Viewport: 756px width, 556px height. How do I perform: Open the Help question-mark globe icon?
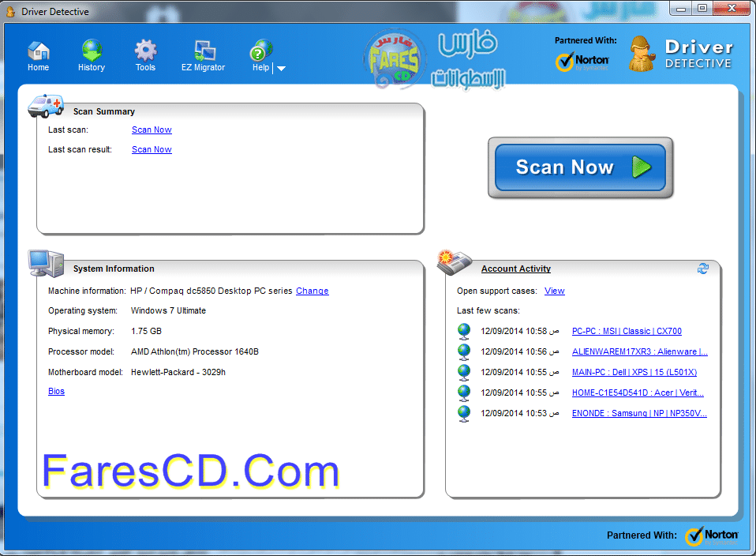[x=261, y=51]
